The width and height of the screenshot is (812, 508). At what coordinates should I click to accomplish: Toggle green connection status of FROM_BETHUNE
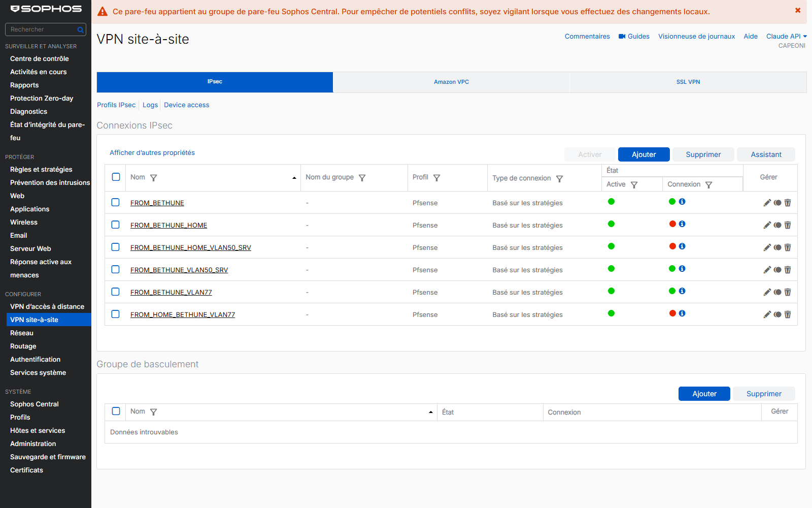672,202
